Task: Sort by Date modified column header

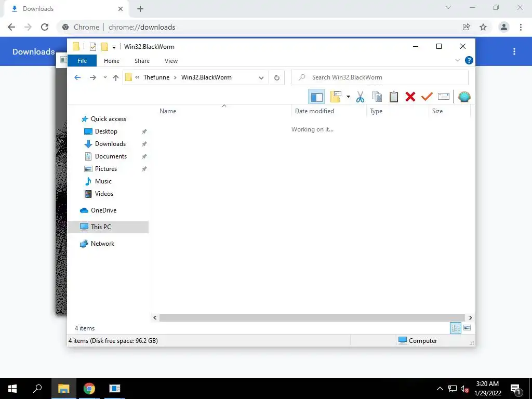Action: point(329,111)
